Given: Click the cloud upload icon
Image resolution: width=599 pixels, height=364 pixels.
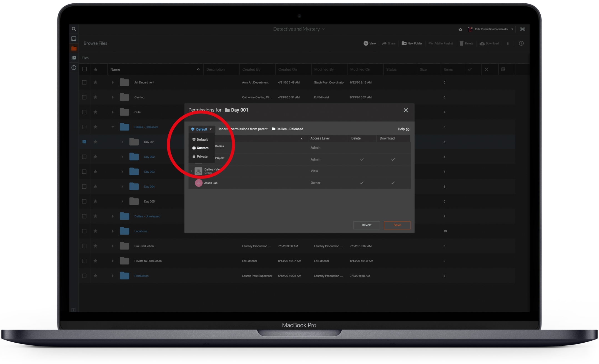Looking at the screenshot, I should (x=460, y=29).
